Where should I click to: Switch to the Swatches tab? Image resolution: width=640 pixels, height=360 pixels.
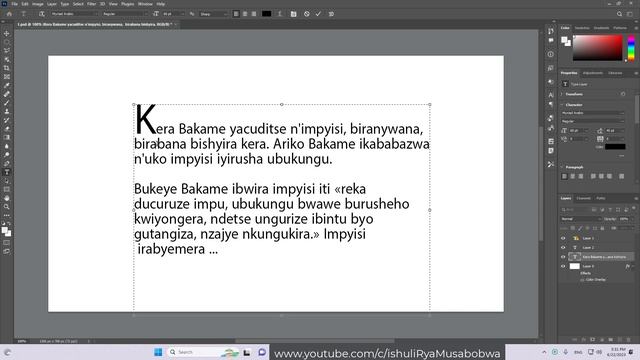click(582, 28)
